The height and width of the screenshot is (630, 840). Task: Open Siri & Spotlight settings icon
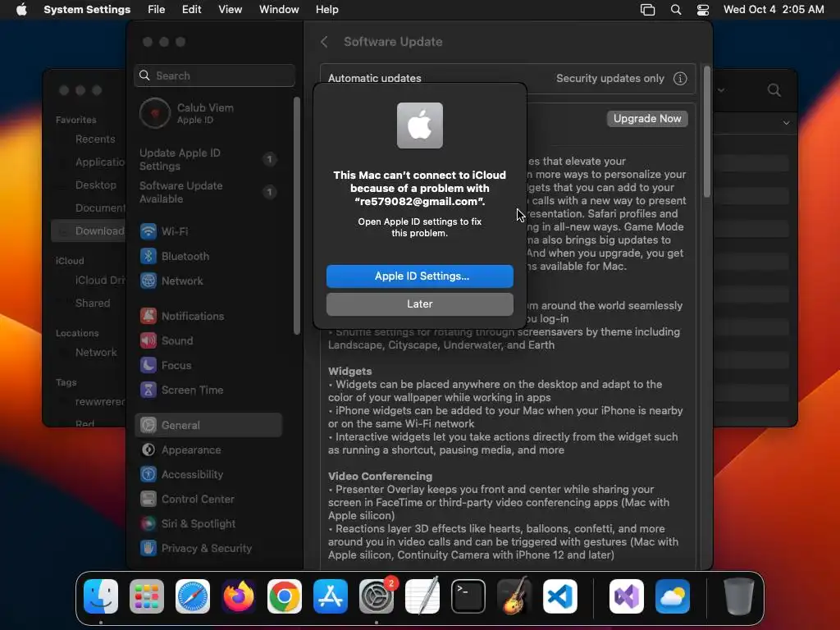[148, 524]
